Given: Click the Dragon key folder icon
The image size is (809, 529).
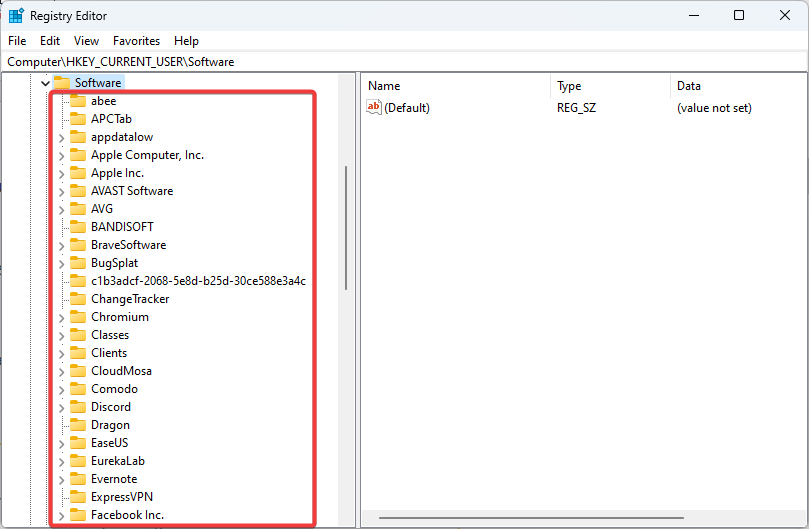Looking at the screenshot, I should click(x=78, y=425).
